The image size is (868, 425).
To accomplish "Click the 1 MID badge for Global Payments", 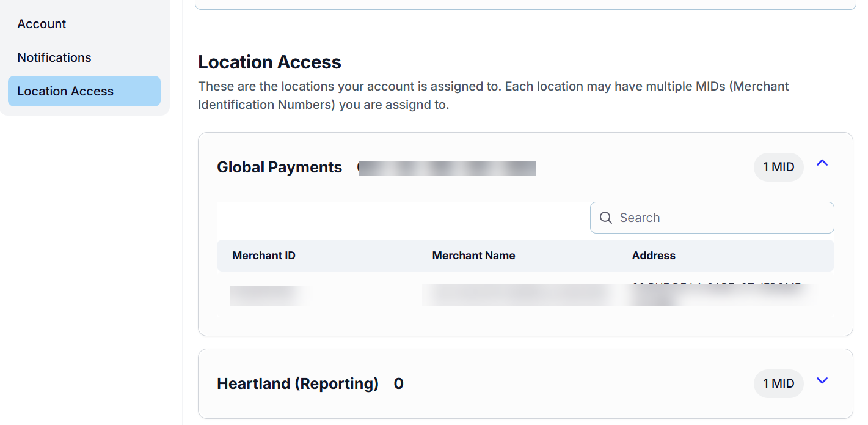I will pos(778,167).
